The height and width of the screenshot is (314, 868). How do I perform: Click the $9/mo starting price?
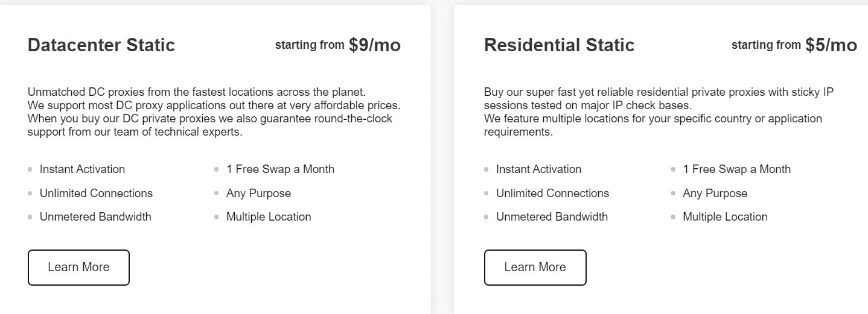click(x=374, y=45)
